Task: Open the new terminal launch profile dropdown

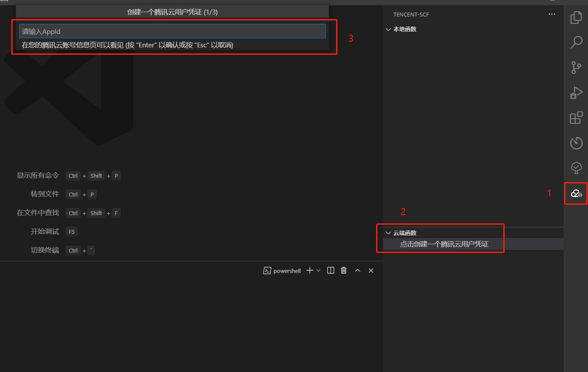Action: (x=318, y=270)
